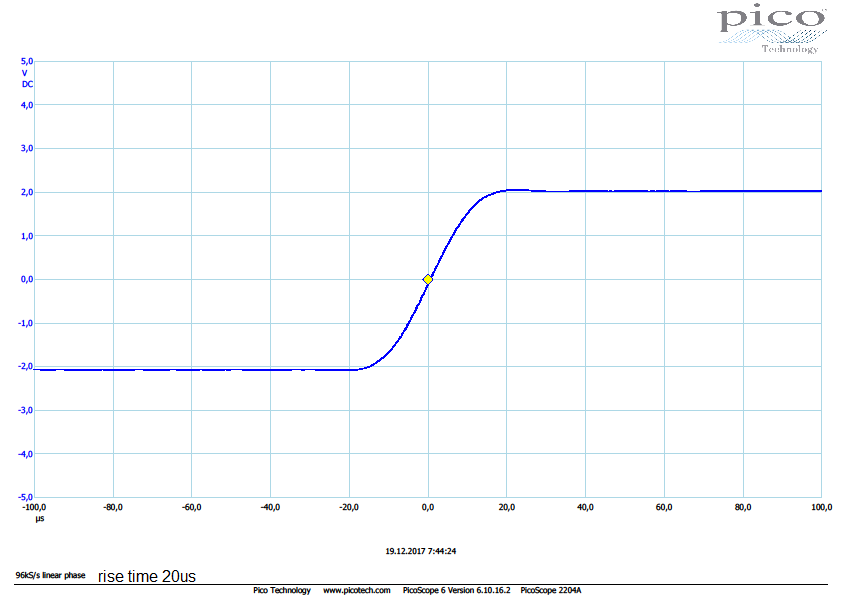Click the '-40,0' time axis label
842x600 pixels.
pyautogui.click(x=270, y=508)
